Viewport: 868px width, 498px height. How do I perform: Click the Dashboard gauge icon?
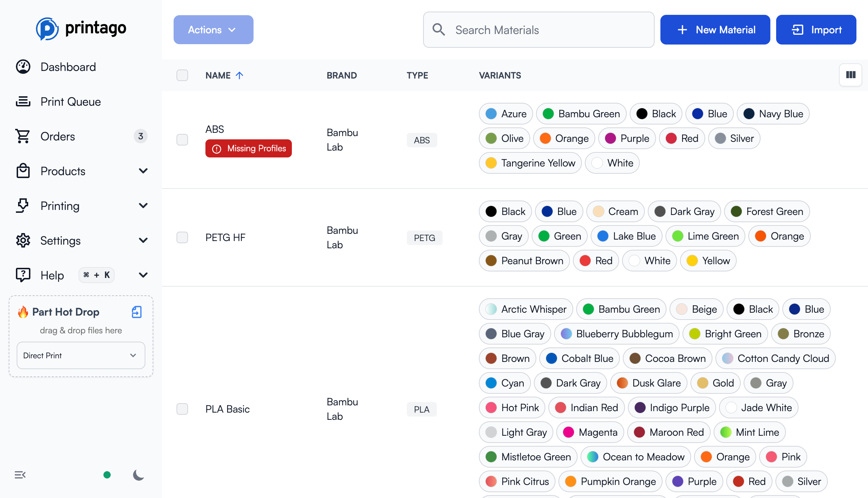23,67
